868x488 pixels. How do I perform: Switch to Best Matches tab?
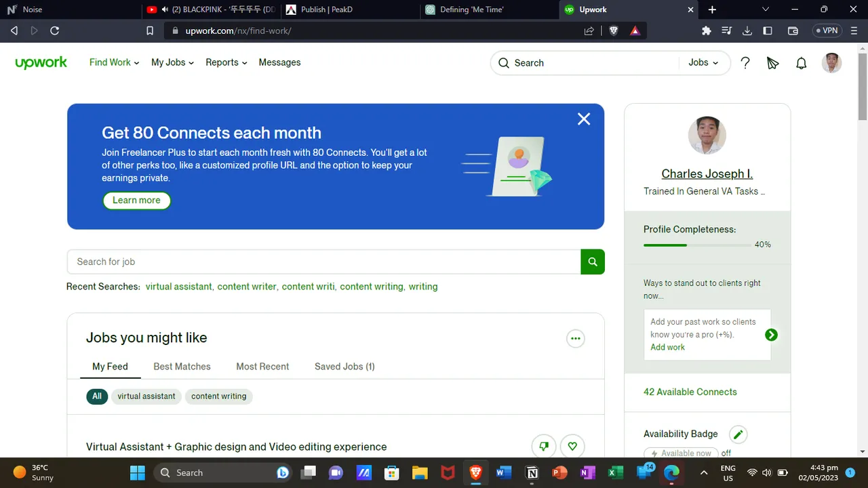[x=182, y=367]
